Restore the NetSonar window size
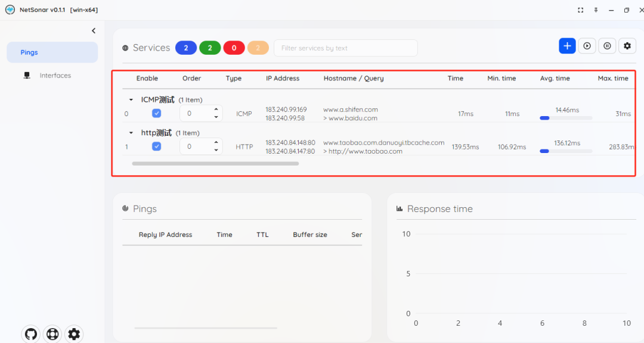Screen dimensions: 644x343 [626, 10]
